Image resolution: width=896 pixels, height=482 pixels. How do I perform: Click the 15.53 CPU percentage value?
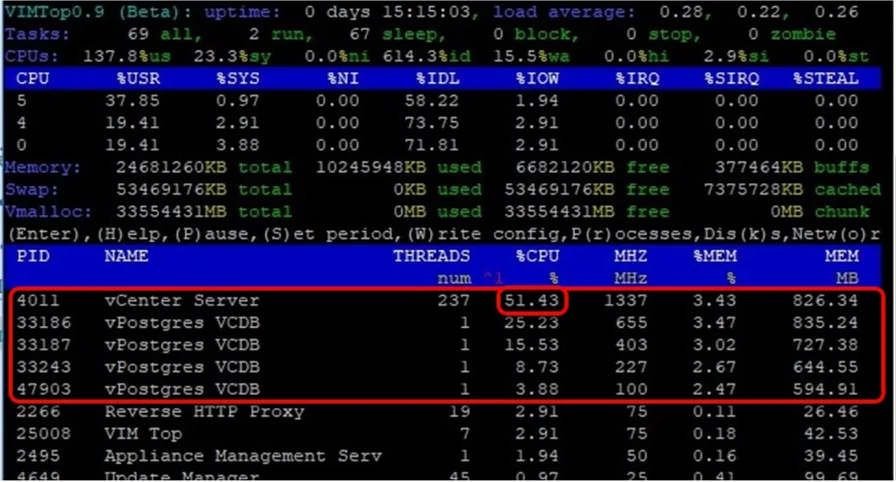click(531, 345)
